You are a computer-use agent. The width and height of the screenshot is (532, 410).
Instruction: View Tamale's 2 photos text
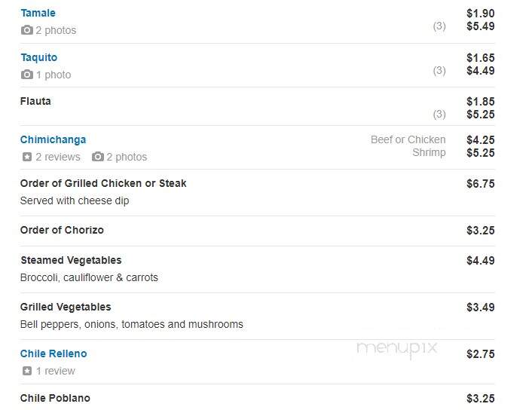point(56,30)
